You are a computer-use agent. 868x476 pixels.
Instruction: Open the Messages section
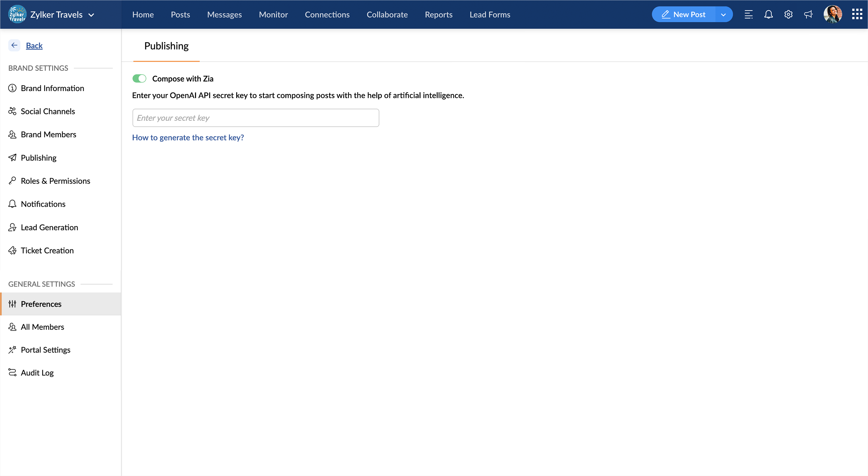click(225, 14)
